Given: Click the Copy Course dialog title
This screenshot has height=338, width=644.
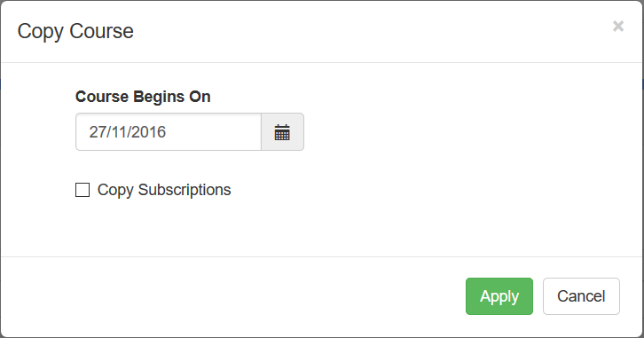Looking at the screenshot, I should [75, 31].
